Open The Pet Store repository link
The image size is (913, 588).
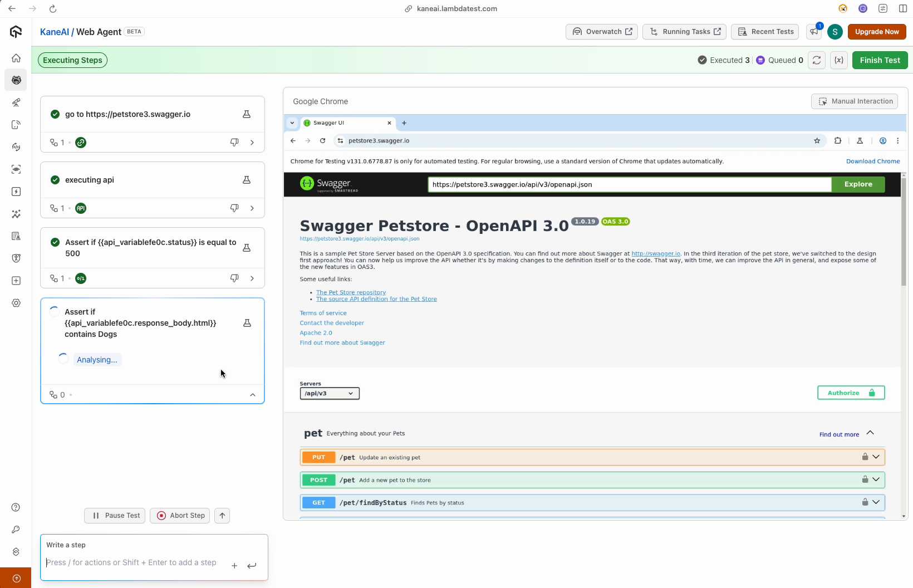[351, 292]
